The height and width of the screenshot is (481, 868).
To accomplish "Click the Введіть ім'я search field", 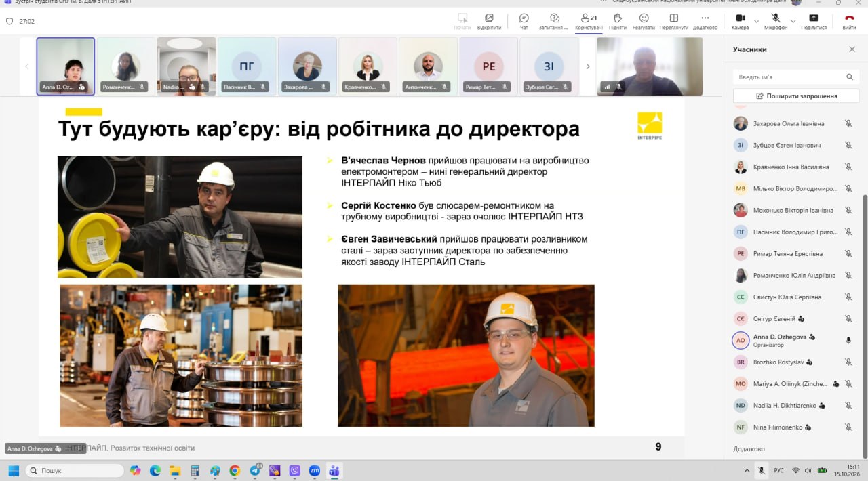I will tap(795, 77).
